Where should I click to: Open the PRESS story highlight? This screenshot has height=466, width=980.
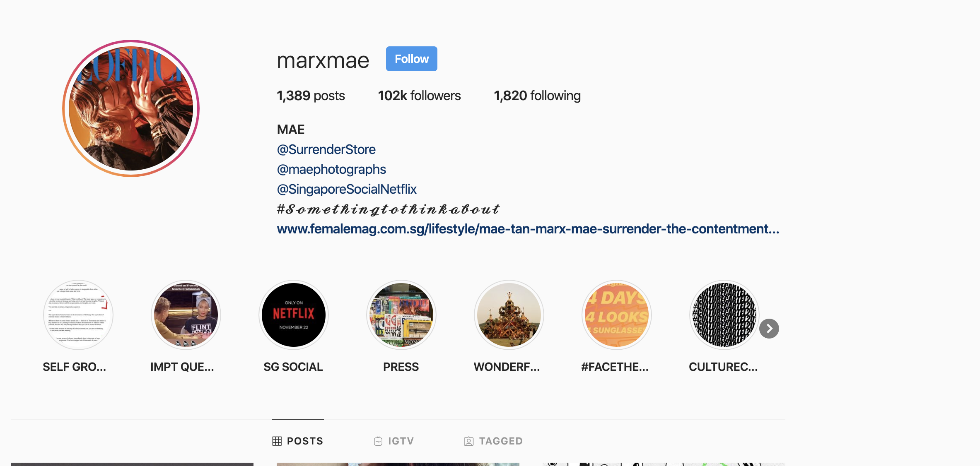point(401,315)
